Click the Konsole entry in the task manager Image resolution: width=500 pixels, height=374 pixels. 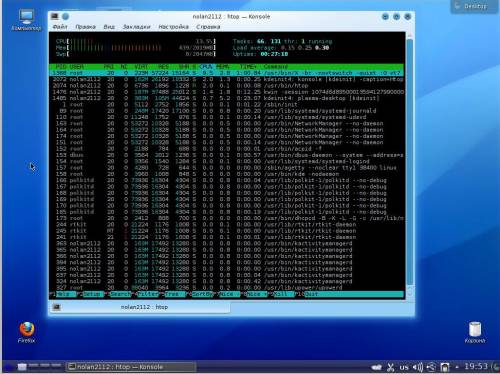130,367
